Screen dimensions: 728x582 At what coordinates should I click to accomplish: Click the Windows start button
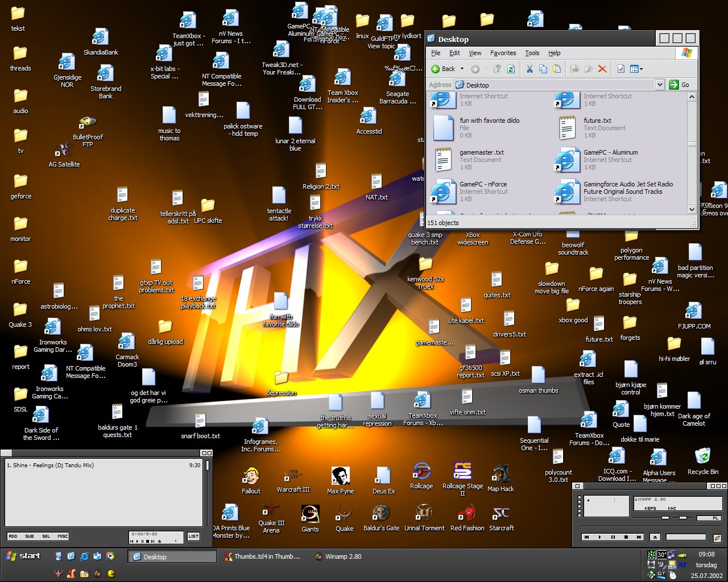24,556
